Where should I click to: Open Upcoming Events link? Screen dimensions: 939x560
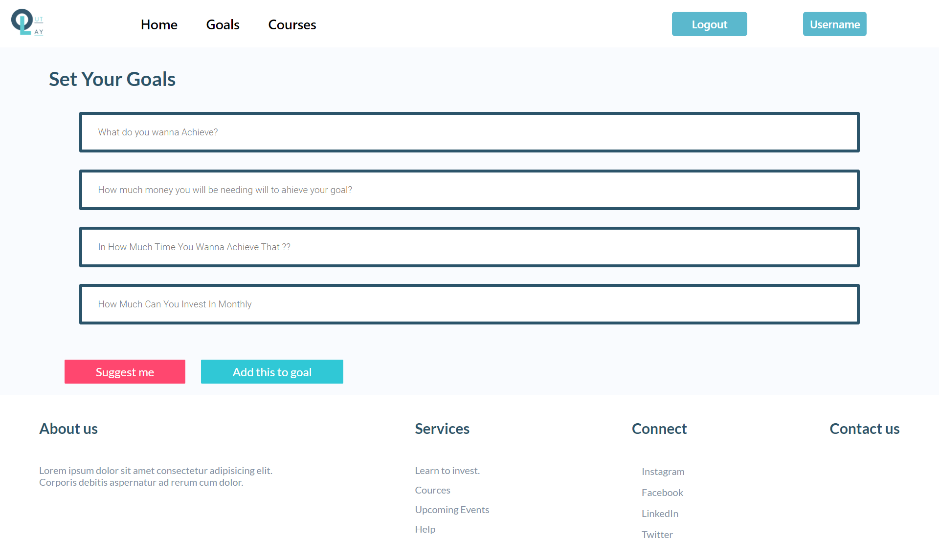pyautogui.click(x=452, y=510)
